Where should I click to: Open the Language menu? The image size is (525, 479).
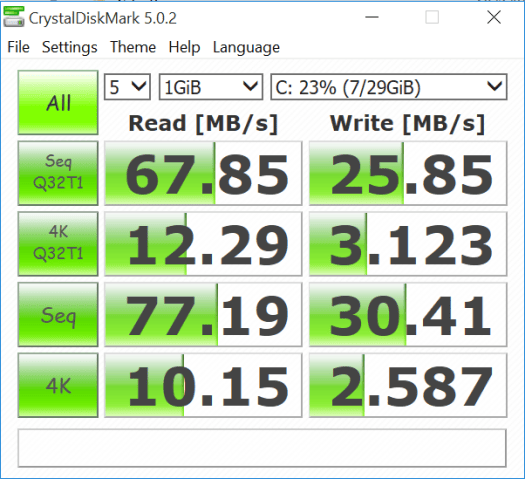(x=246, y=47)
